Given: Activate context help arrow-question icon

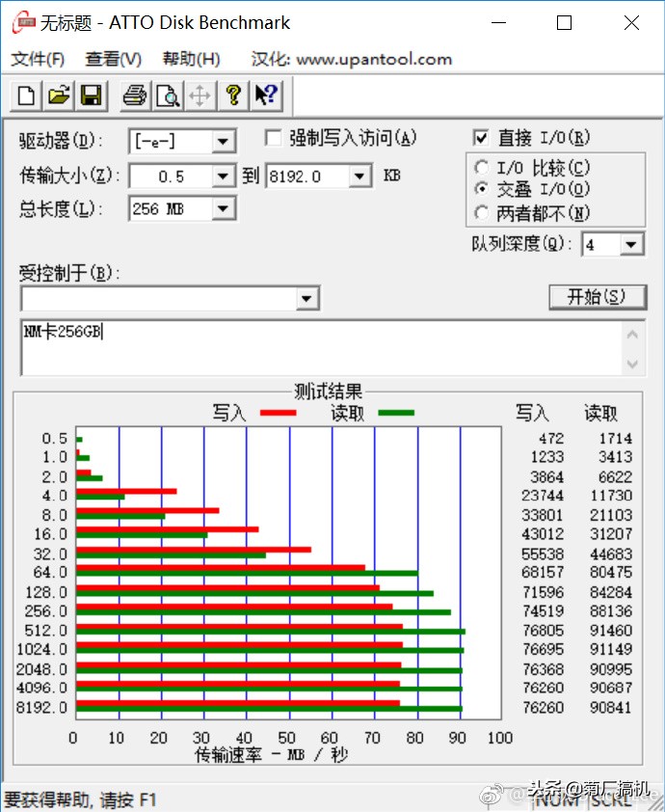Looking at the screenshot, I should [x=267, y=95].
